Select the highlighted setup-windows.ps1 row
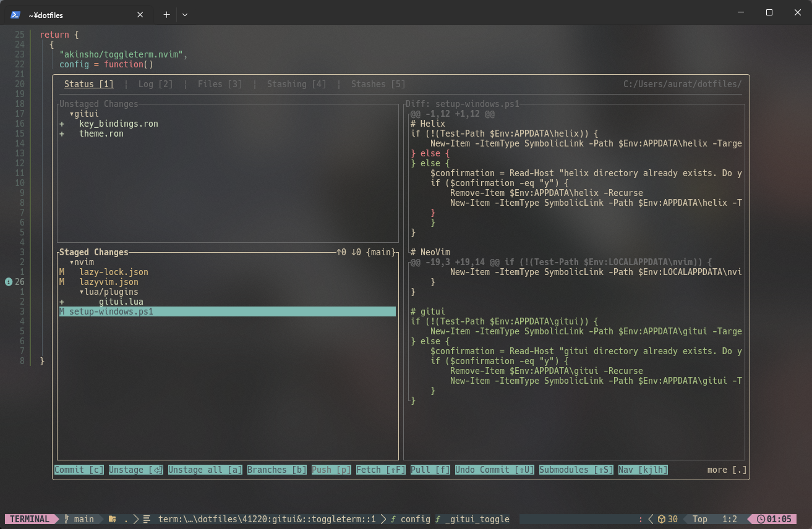This screenshot has width=812, height=529. coord(228,311)
